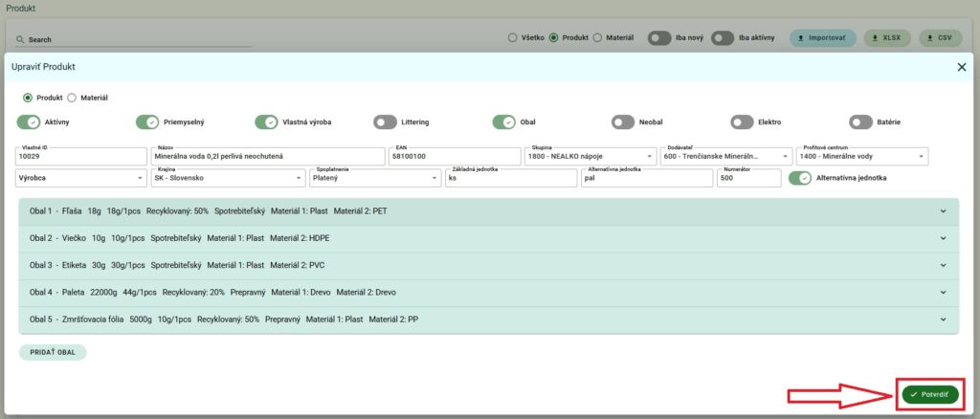This screenshot has height=419, width=980.
Task: Click the PRIDAŤ OBAL button
Action: [53, 352]
